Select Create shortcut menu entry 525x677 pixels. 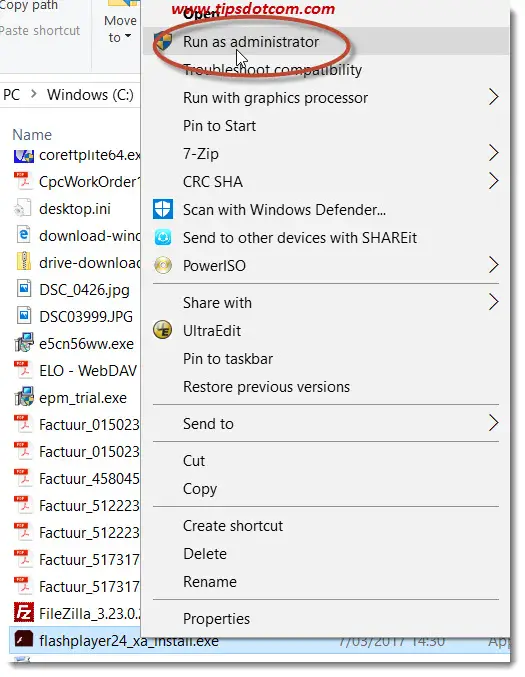coord(233,525)
